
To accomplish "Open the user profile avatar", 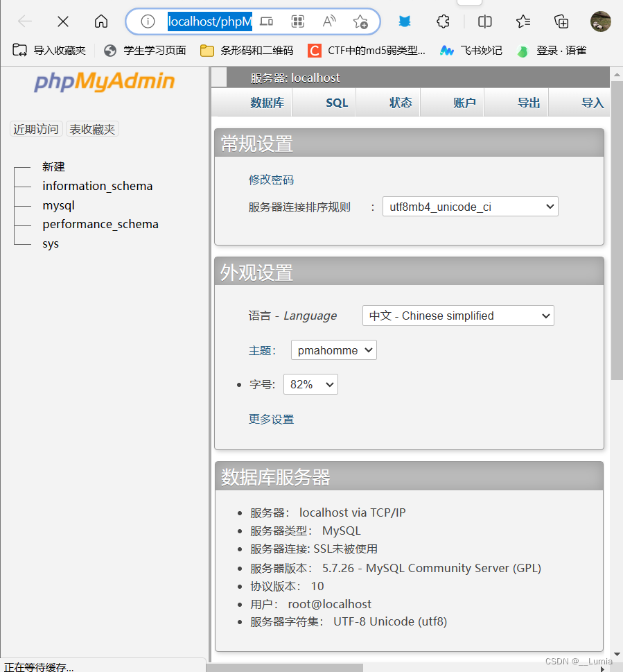I will pyautogui.click(x=600, y=21).
